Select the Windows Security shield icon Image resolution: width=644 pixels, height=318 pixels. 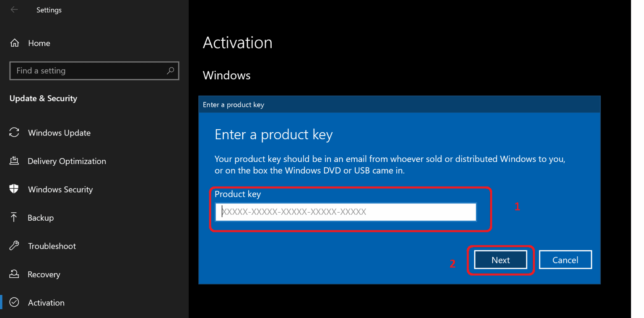[x=14, y=189]
